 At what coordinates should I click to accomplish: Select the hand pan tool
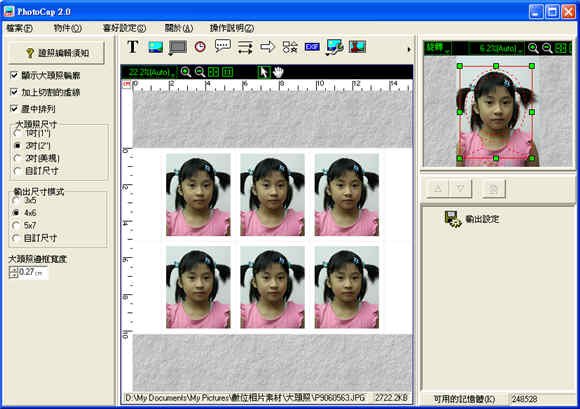tap(278, 72)
